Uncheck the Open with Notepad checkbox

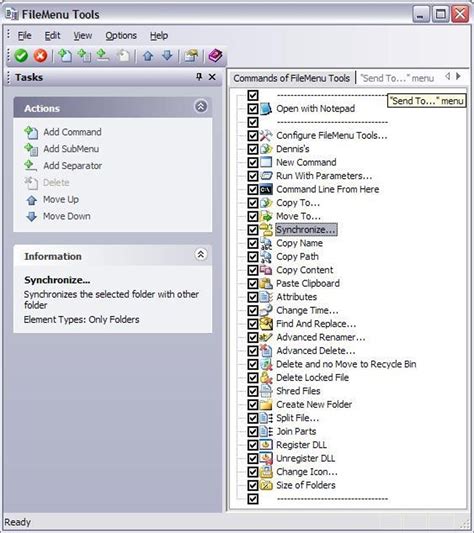click(x=253, y=109)
